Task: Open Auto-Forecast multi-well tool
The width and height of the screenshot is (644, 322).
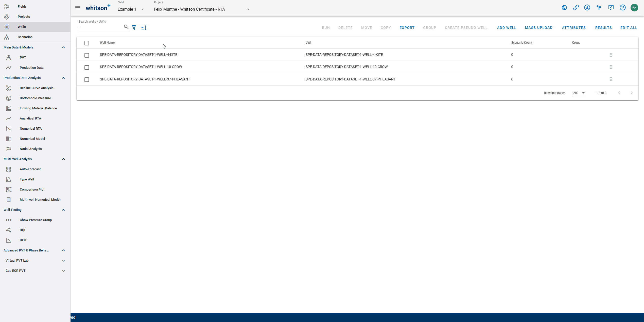Action: [30, 169]
